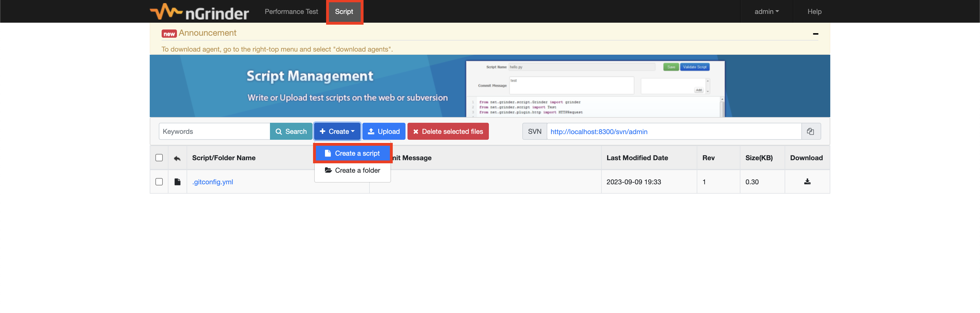
Task: Click the copy SVN URL icon
Action: click(x=810, y=132)
